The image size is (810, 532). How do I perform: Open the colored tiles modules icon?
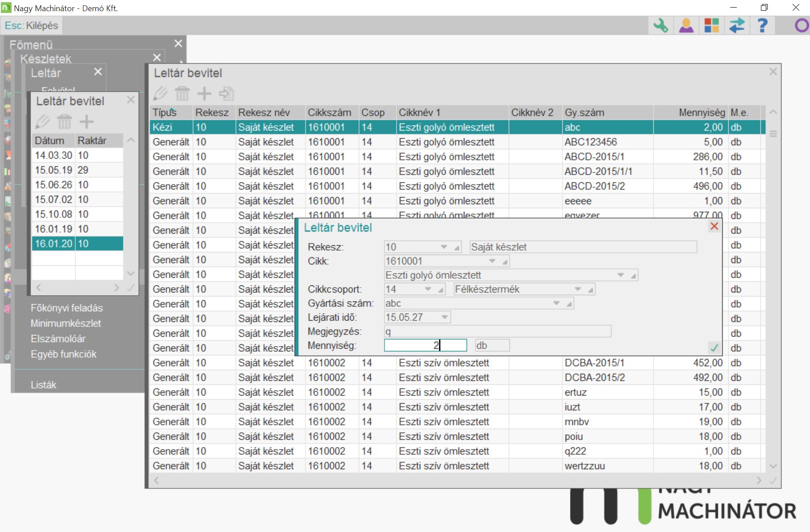(711, 25)
